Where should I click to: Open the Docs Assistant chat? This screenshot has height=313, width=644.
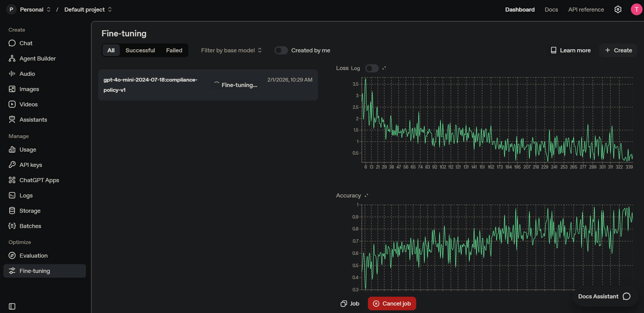click(604, 296)
